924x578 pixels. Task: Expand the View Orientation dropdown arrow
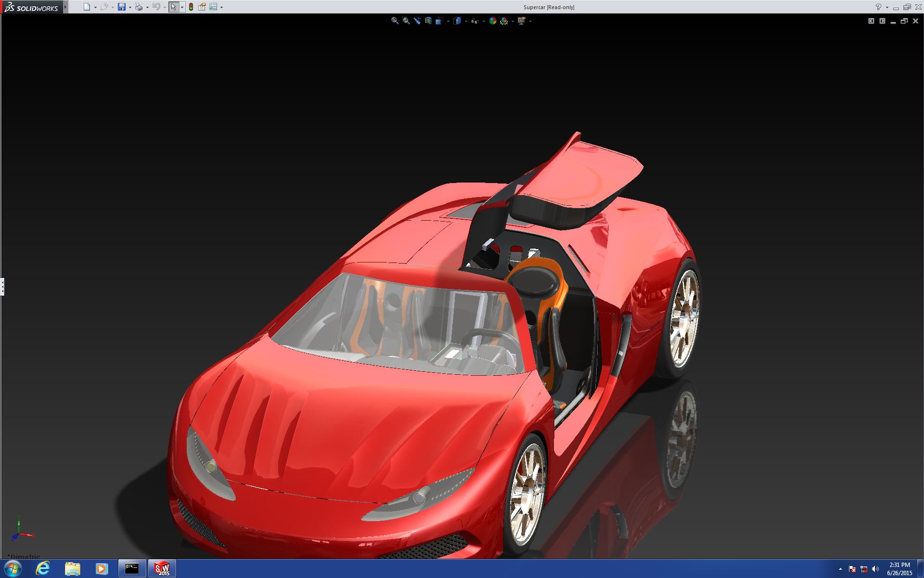[448, 21]
